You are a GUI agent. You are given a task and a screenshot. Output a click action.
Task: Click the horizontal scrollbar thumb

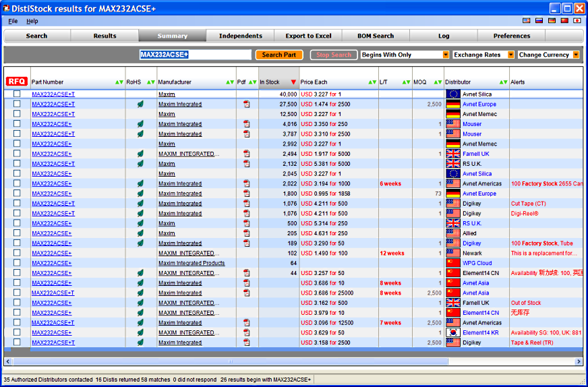[230, 361]
